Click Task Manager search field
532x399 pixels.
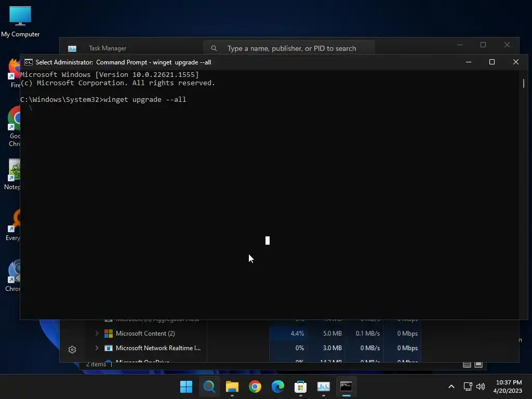pyautogui.click(x=289, y=48)
